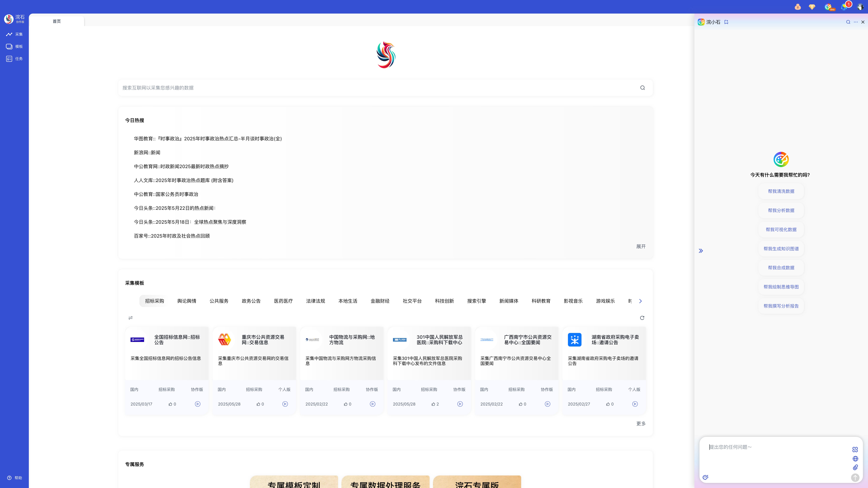Click the 帮我可视化数据 suggestion
The width and height of the screenshot is (868, 488).
[x=781, y=230]
